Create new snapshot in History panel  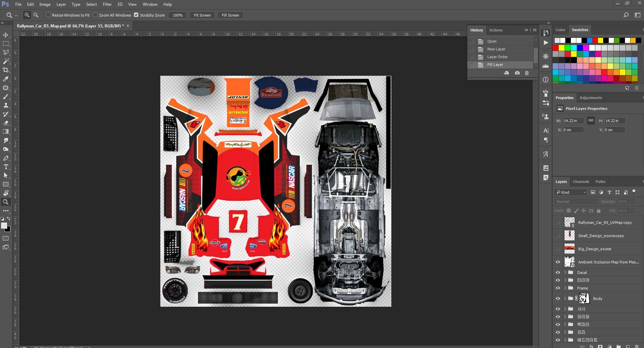click(517, 73)
